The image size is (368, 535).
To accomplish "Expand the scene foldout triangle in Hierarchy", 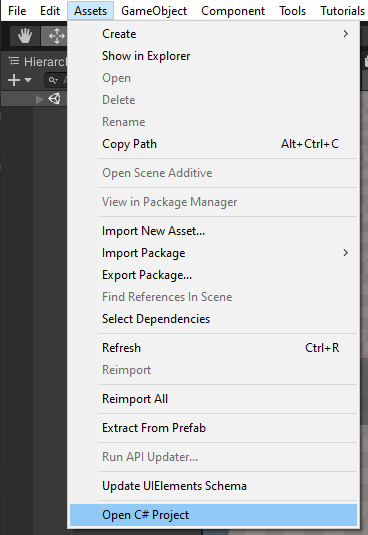I will pos(40,99).
